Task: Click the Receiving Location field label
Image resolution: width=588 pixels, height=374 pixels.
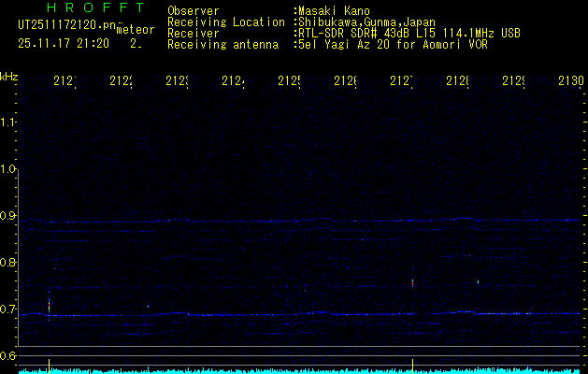Action: coord(225,22)
